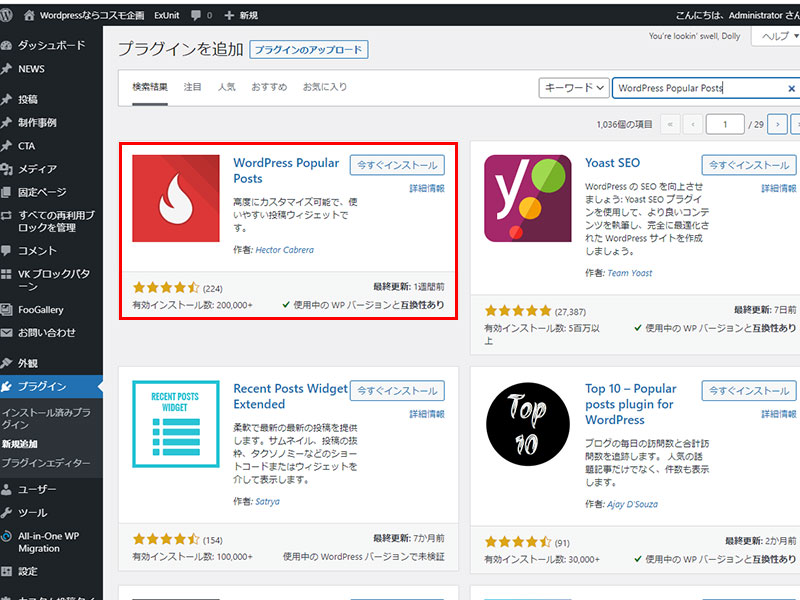The width and height of the screenshot is (800, 600).
Task: Switch to the 注目 tab
Action: coord(192,87)
